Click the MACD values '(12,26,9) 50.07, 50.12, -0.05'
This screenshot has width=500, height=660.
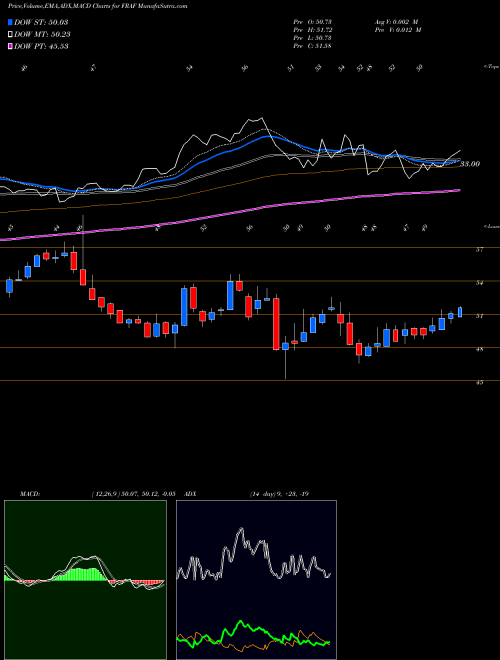point(133,494)
